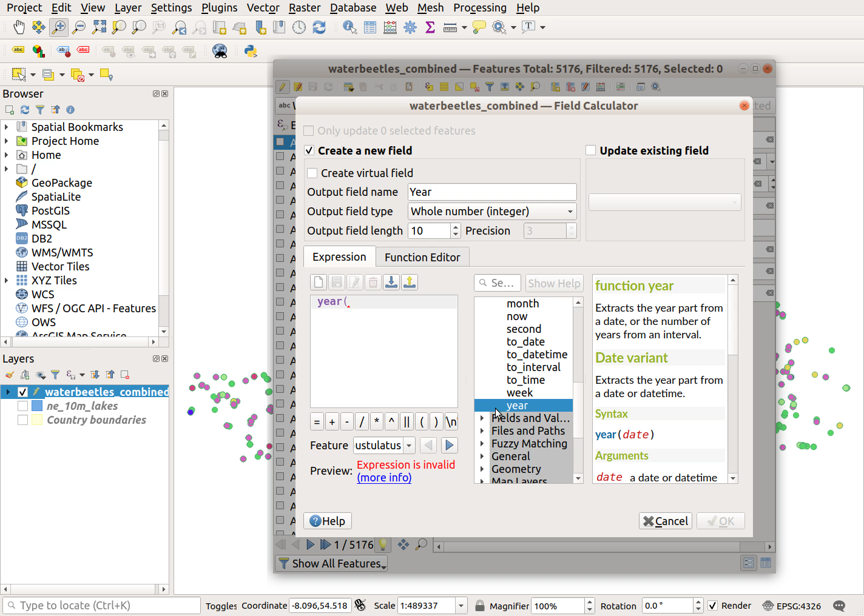864x616 pixels.
Task: Click the Temporal Controller clock icon
Action: click(x=299, y=27)
